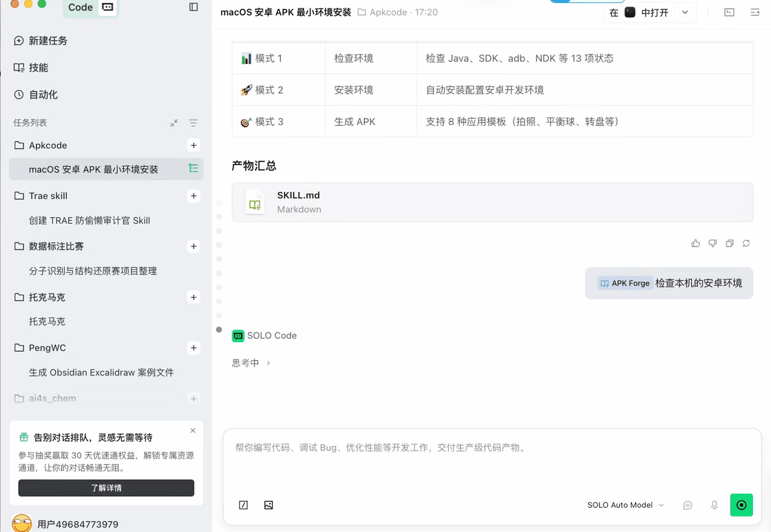Dislike the response with the thumbs down
Image resolution: width=771 pixels, height=532 pixels.
pyautogui.click(x=713, y=243)
